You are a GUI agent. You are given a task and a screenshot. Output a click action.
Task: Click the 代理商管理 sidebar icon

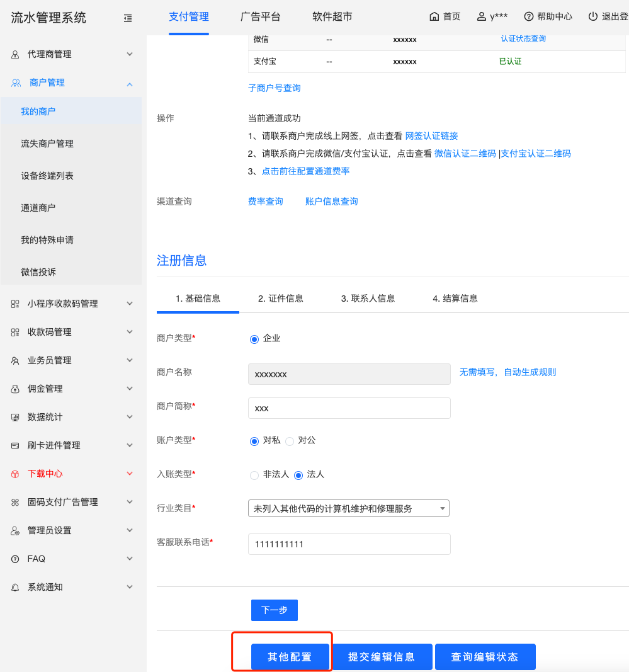pyautogui.click(x=15, y=54)
